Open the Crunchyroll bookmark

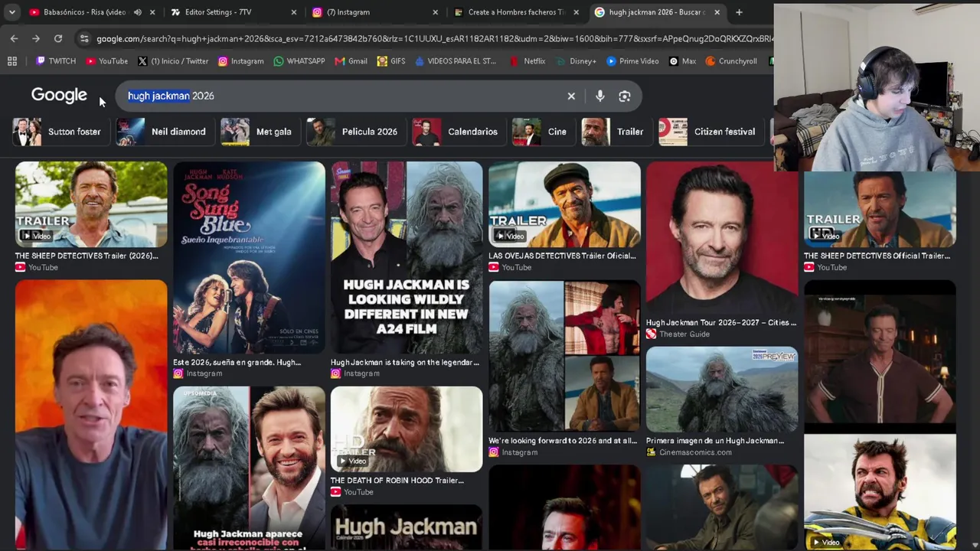(x=731, y=61)
